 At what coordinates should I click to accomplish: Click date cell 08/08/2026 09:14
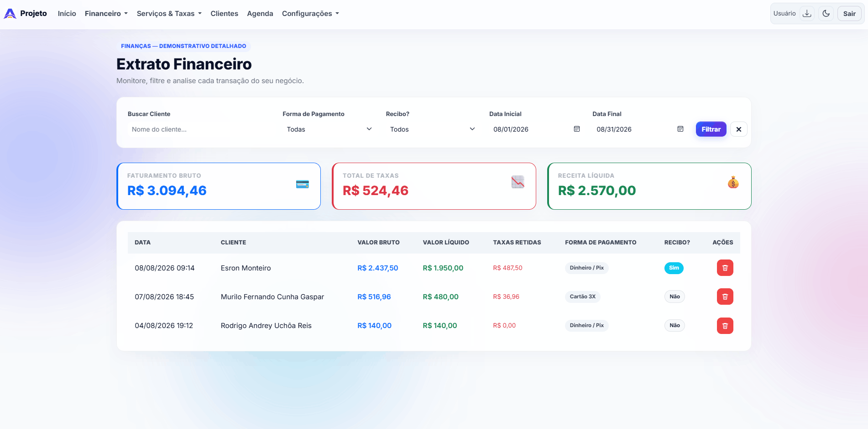tap(165, 268)
